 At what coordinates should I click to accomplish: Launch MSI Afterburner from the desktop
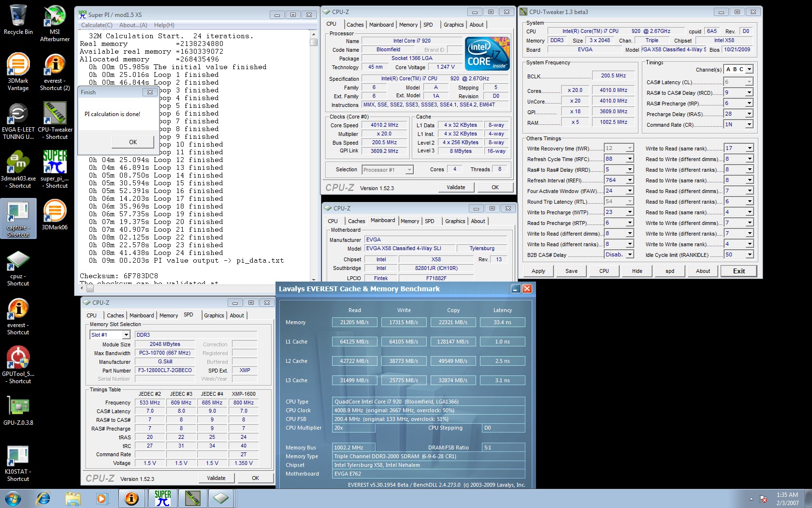tap(55, 23)
